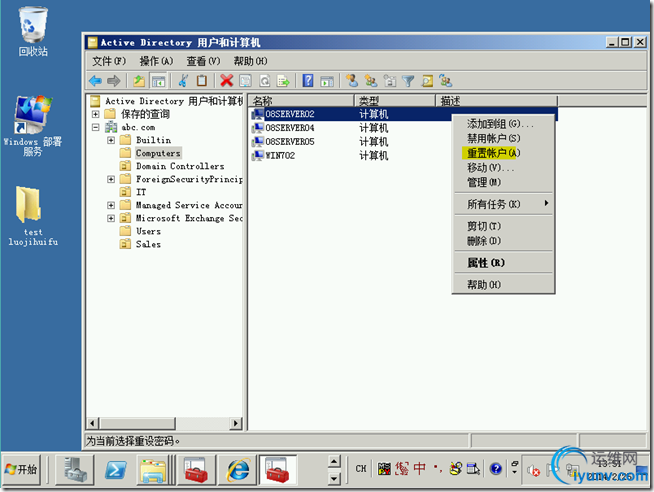This screenshot has height=492, width=654.
Task: Launch PowerShell from taskbar
Action: pos(115,470)
